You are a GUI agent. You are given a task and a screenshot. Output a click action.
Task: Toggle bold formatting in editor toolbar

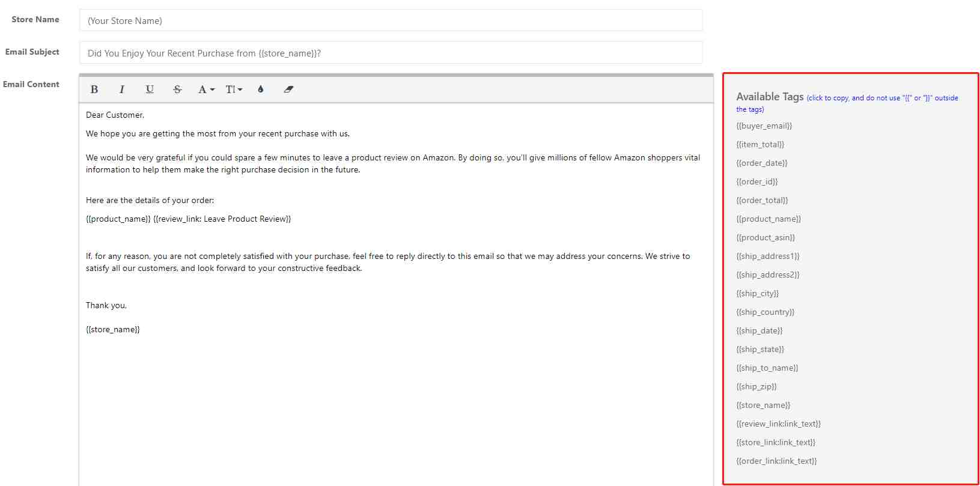(x=94, y=90)
